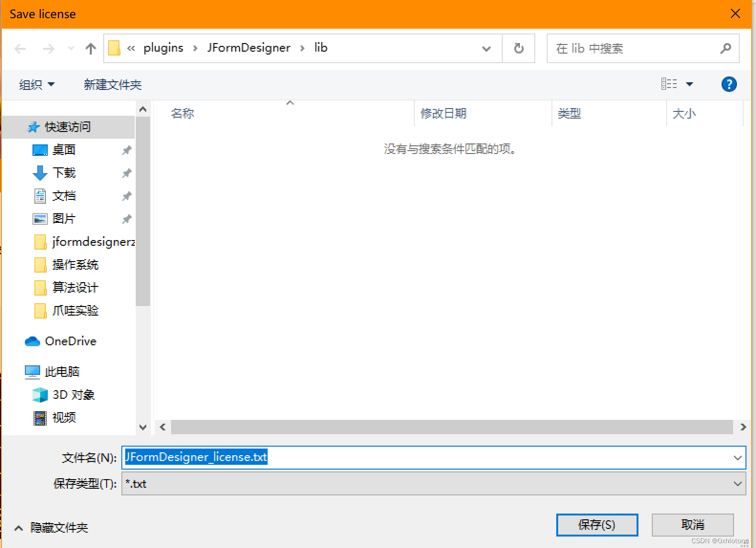Open recent locations dropdown arrow
Image resolution: width=756 pixels, height=548 pixels.
[x=71, y=48]
